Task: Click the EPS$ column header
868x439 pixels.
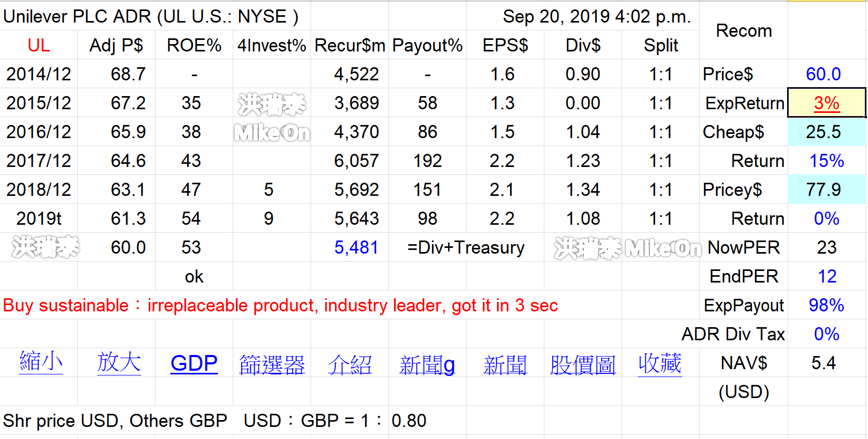Action: 505,45
